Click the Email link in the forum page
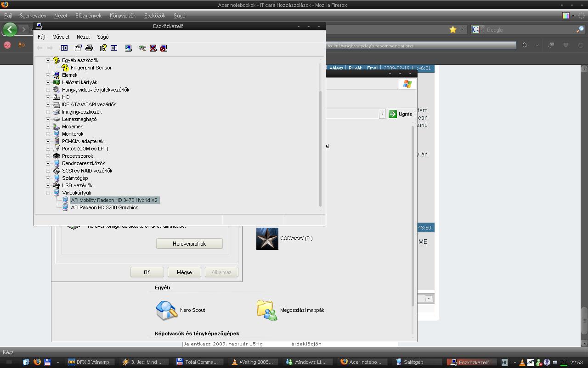 pos(373,68)
